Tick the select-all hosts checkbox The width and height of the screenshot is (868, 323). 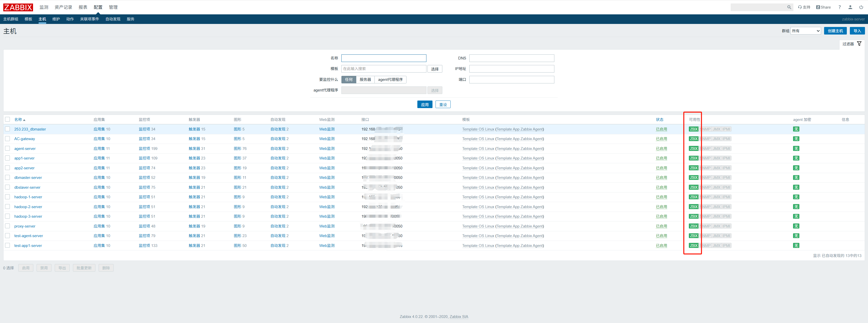[x=7, y=119]
